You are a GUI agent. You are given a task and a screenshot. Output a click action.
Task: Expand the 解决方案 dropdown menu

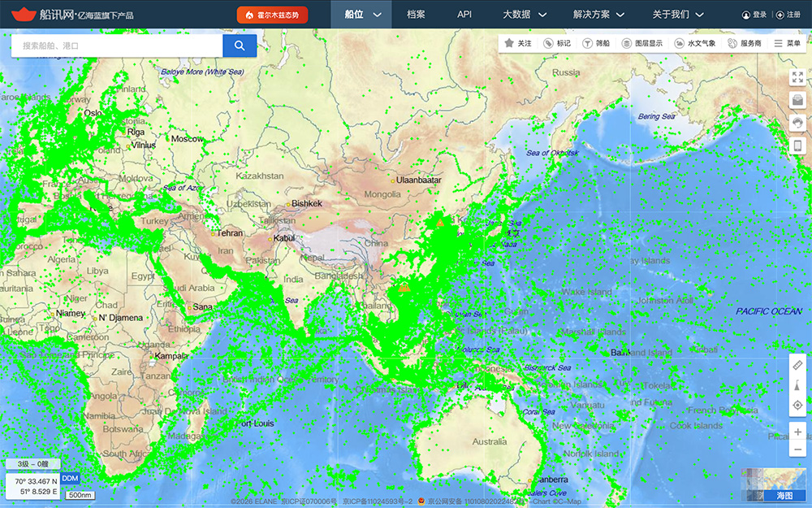pos(599,15)
